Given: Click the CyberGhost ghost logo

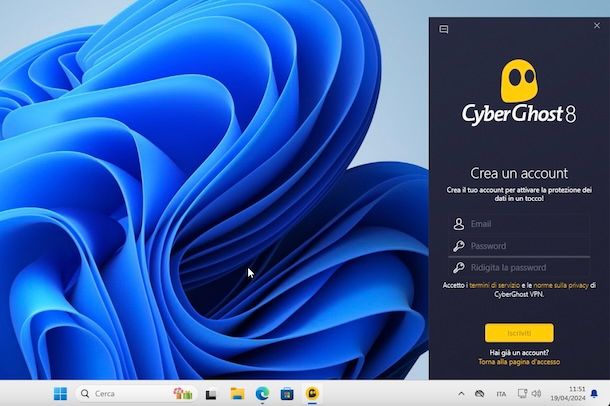Looking at the screenshot, I should pyautogui.click(x=519, y=81).
